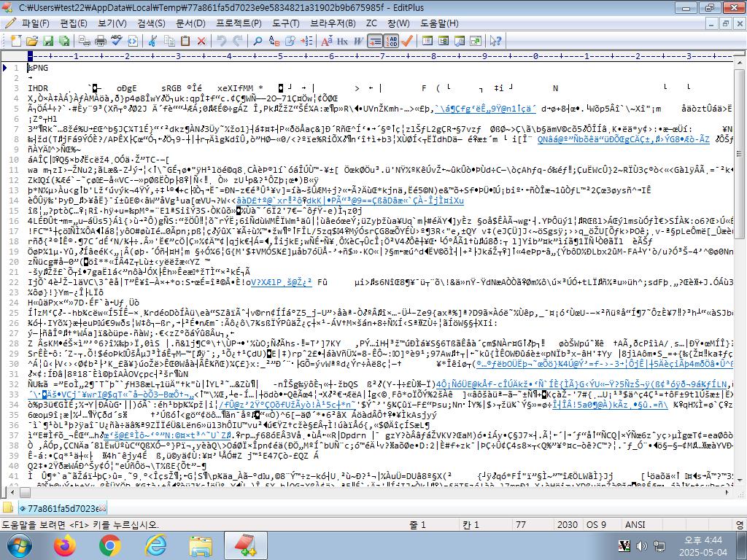747x560 pixels.
Task: Click the Redo arrow icon
Action: (x=238, y=41)
